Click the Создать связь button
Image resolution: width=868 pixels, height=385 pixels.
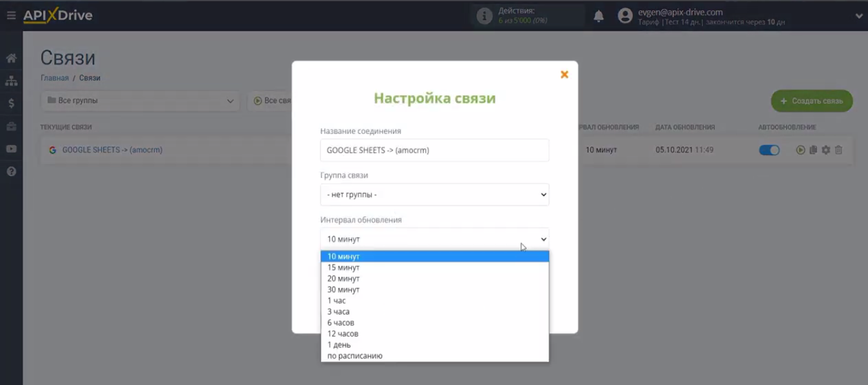pos(811,101)
